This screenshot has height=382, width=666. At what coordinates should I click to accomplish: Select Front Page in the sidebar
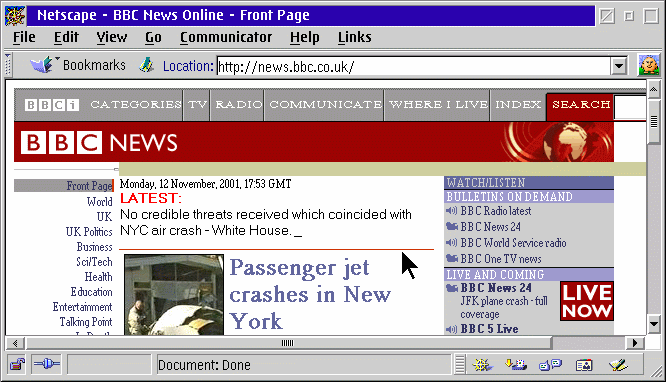(x=89, y=186)
